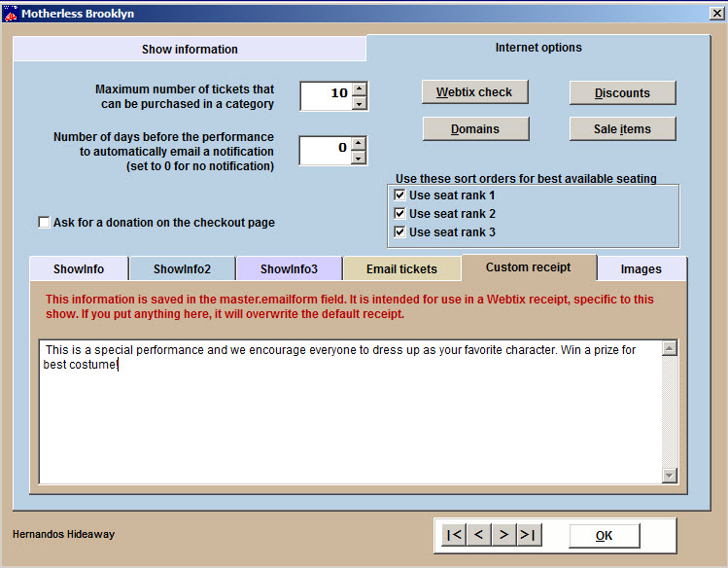Open the Discounts button

point(622,93)
